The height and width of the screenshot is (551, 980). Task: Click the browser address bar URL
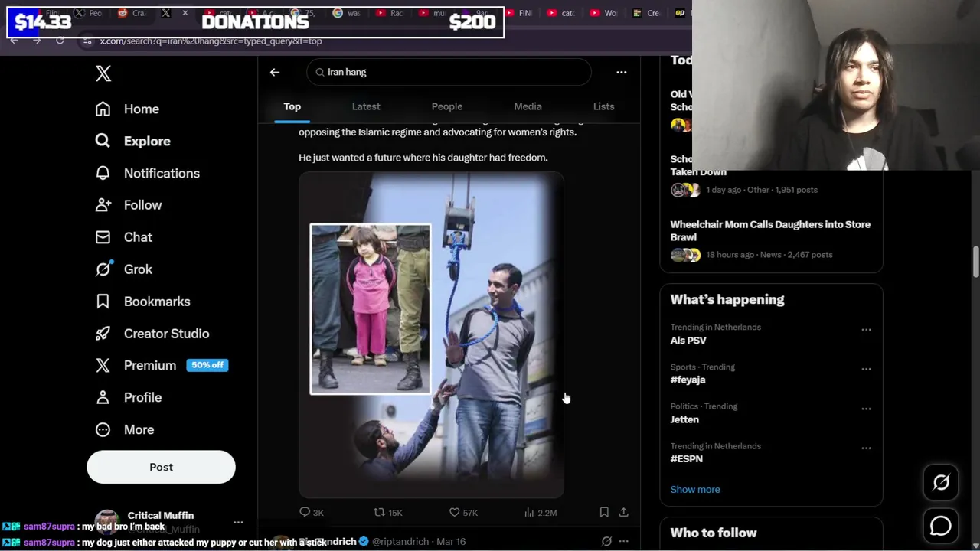(211, 41)
